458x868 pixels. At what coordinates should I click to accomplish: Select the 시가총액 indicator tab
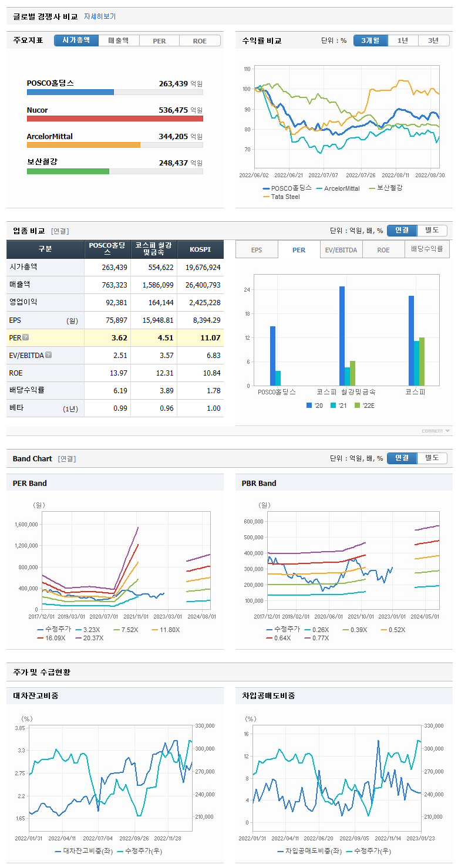(76, 40)
